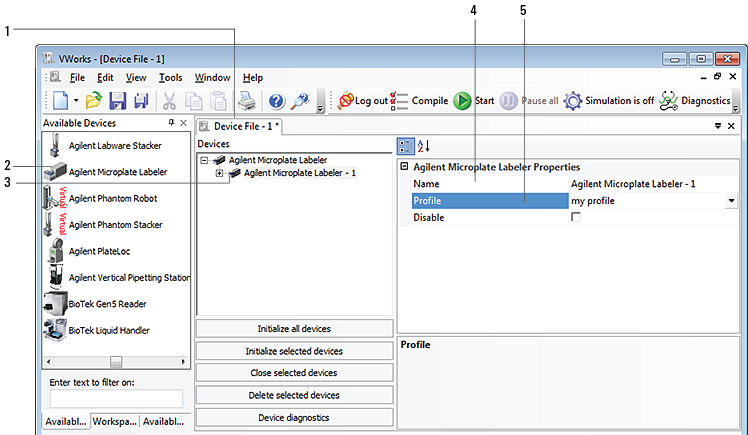Enable the Disable checkbox in properties
This screenshot has height=435, width=748.
575,218
